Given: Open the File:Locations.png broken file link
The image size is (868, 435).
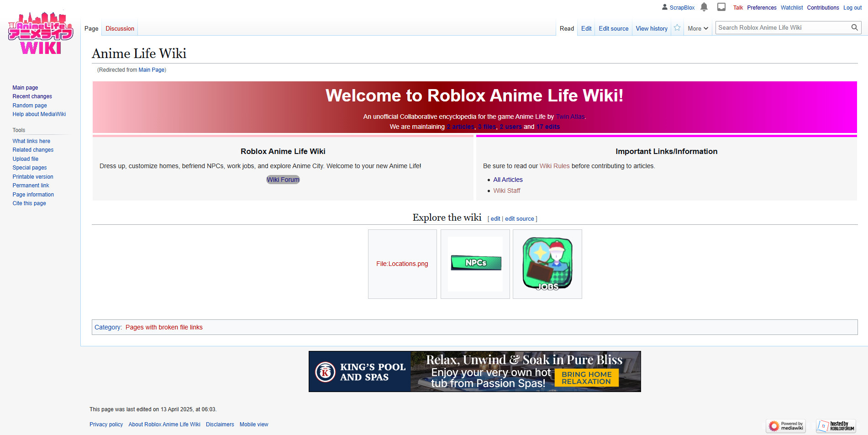Looking at the screenshot, I should point(402,264).
